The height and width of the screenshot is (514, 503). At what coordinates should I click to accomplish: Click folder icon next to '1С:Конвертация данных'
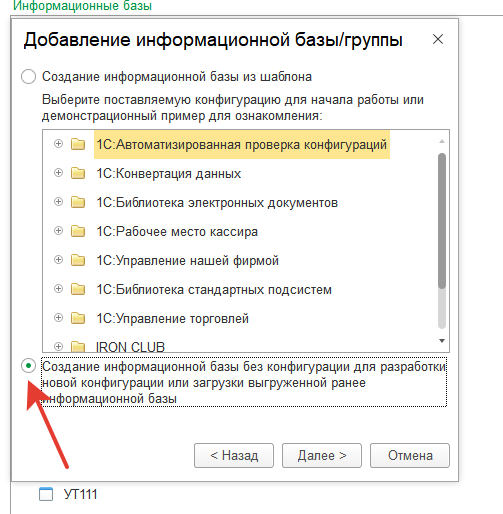point(78,173)
